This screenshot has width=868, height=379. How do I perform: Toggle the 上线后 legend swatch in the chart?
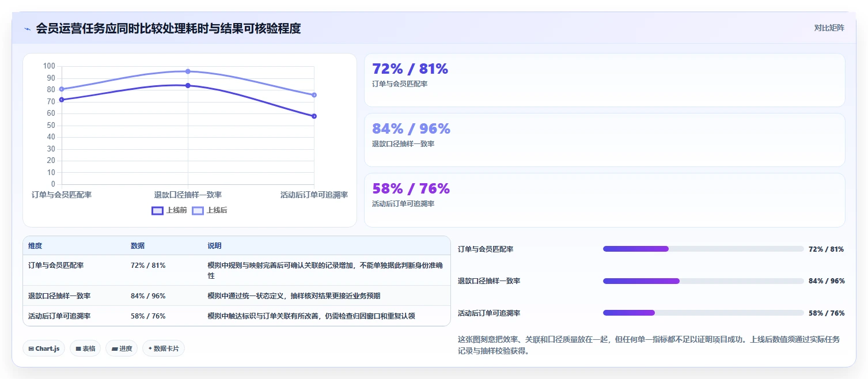[198, 211]
